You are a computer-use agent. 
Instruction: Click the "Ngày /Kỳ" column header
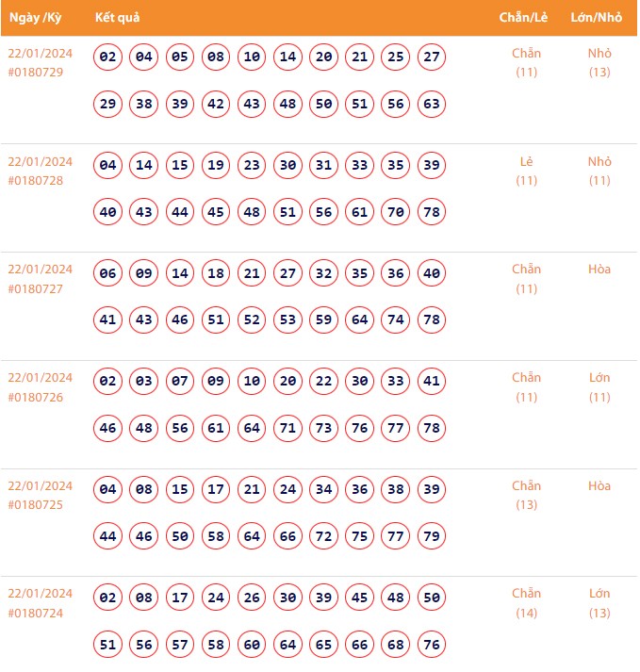[x=35, y=18]
